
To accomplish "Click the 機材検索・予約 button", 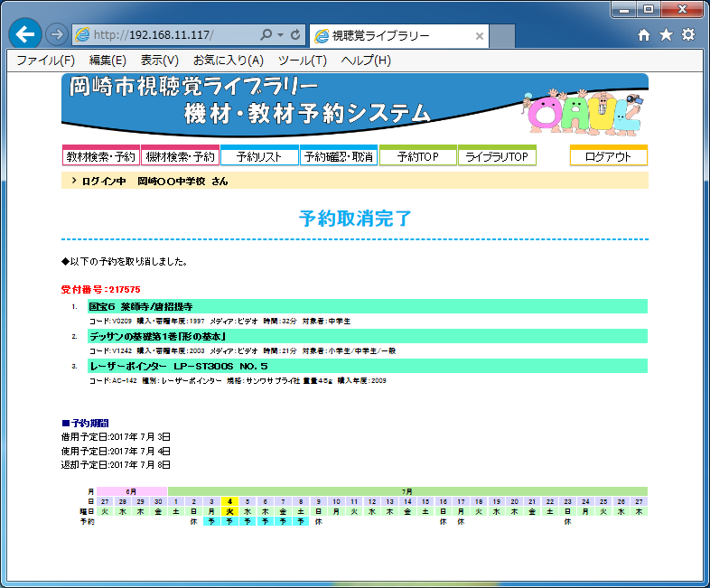I will click(180, 156).
